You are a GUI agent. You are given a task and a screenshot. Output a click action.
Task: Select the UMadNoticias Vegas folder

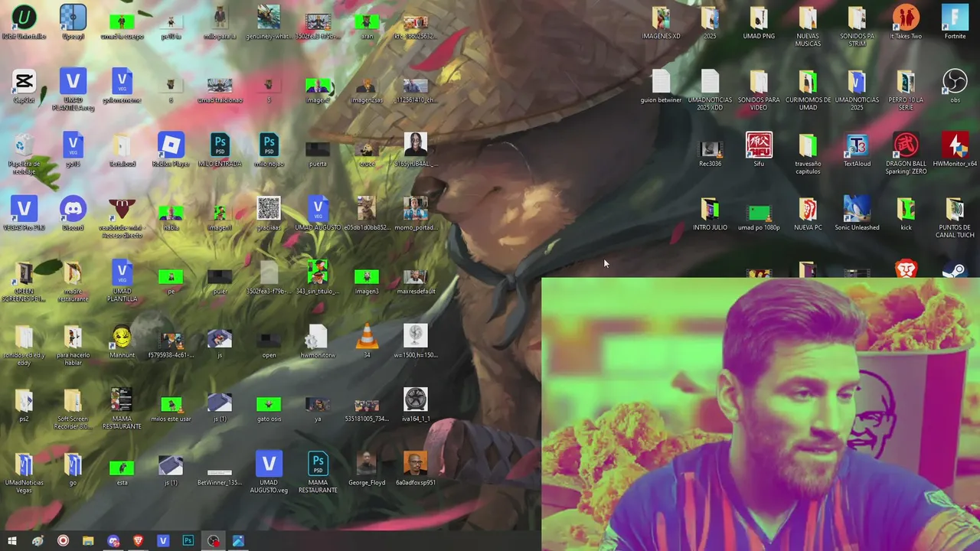click(x=24, y=473)
